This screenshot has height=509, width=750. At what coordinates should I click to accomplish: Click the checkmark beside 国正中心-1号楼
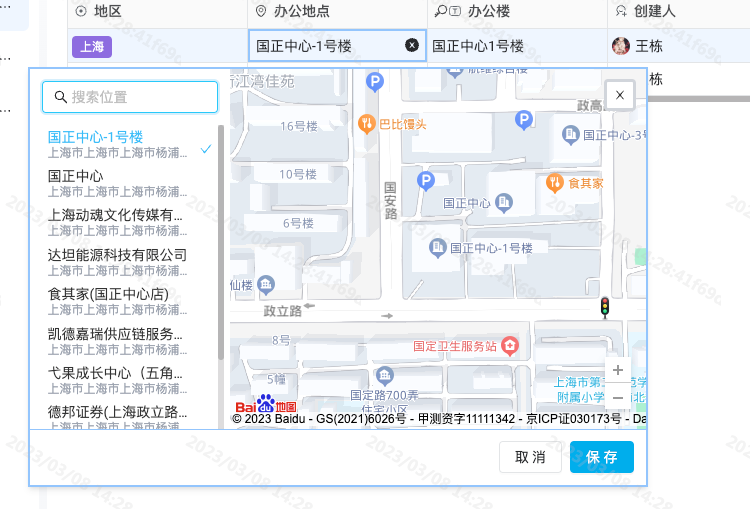[x=206, y=149]
